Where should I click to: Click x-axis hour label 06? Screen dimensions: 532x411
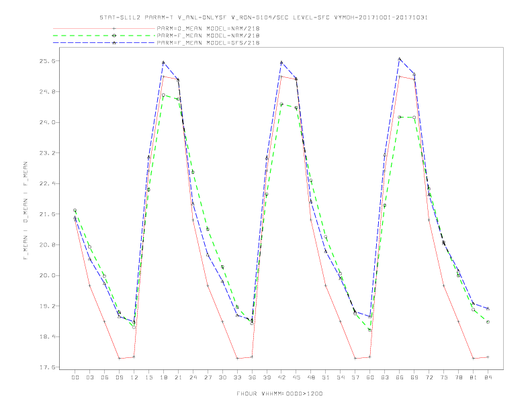[x=105, y=377]
